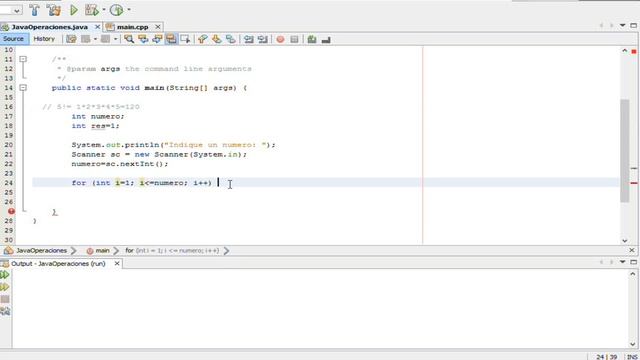Screen dimensions: 640x360
Task: Click Output panel scrollbar down arrow
Action: coord(633,344)
